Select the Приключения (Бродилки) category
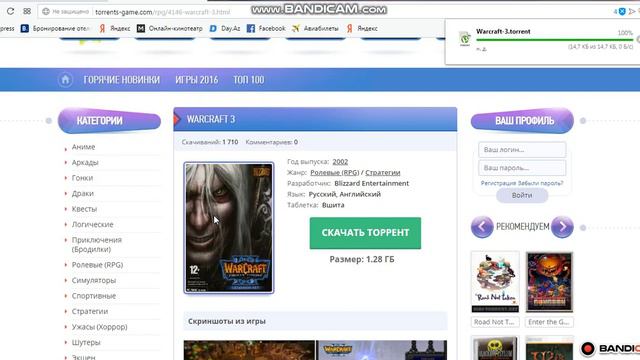 97,244
